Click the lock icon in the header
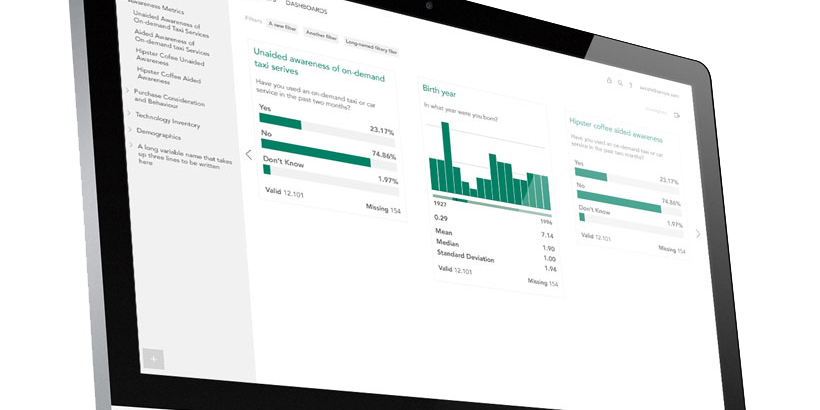820x410 pixels. [608, 80]
